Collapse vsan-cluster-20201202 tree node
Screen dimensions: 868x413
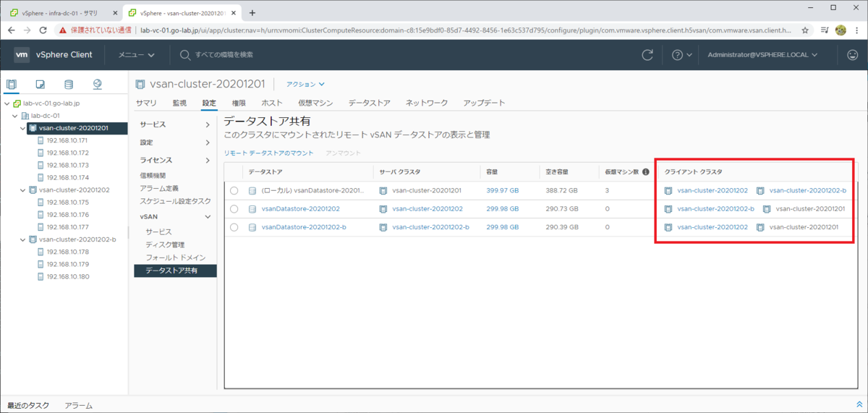tap(22, 190)
